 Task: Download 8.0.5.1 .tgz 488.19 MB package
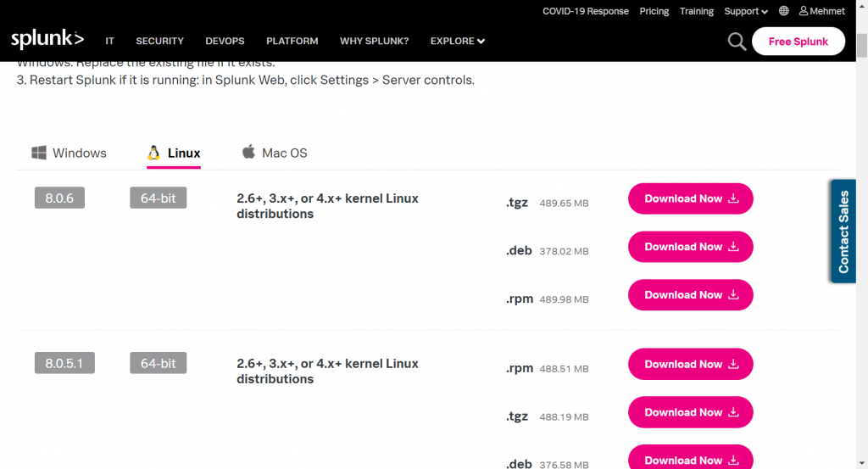[690, 412]
